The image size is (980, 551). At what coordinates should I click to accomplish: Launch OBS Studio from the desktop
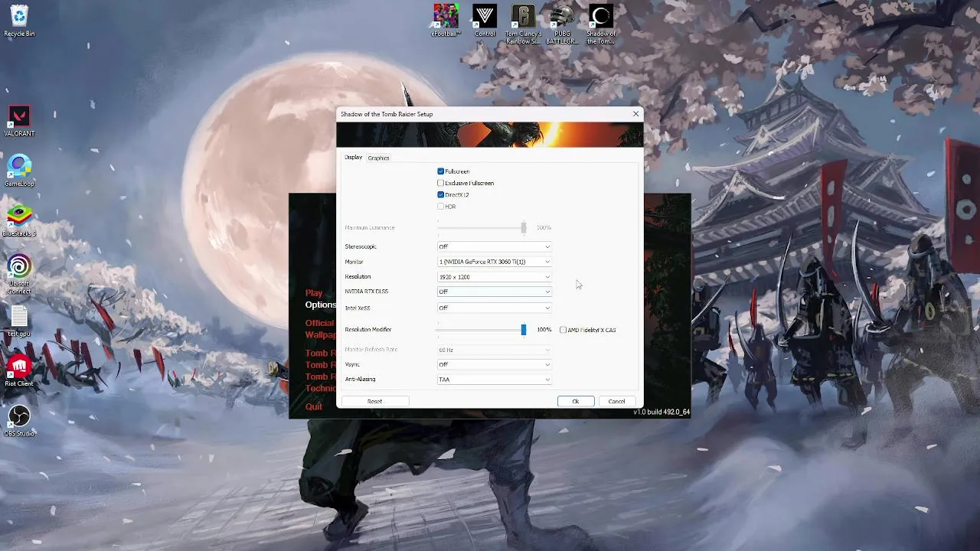coord(19,421)
